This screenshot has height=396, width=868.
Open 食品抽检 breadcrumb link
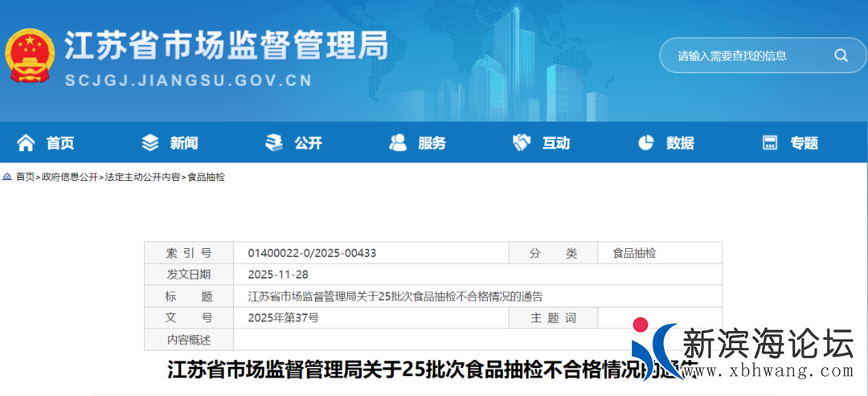207,177
